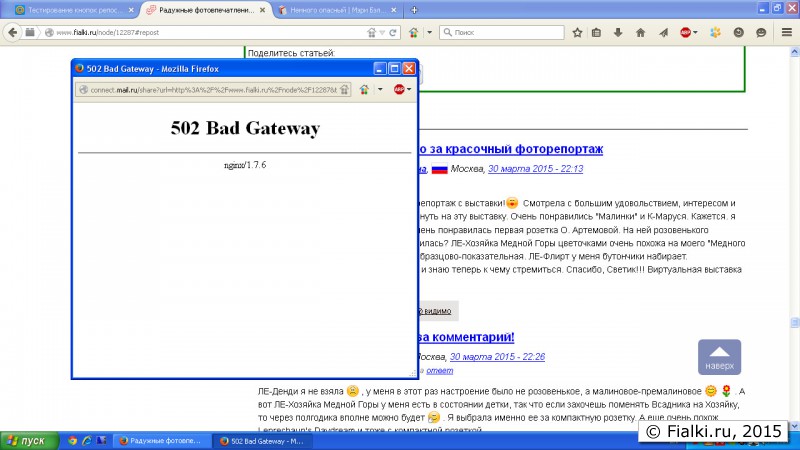Click the popup address bar connect.mail.ru URL
800x450 pixels.
point(213,90)
